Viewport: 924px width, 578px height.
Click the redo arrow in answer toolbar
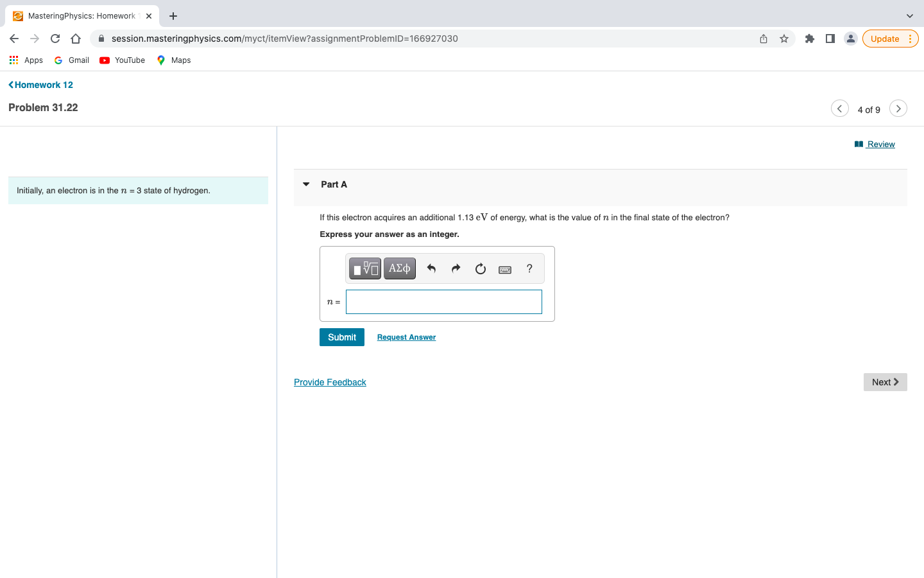click(456, 268)
